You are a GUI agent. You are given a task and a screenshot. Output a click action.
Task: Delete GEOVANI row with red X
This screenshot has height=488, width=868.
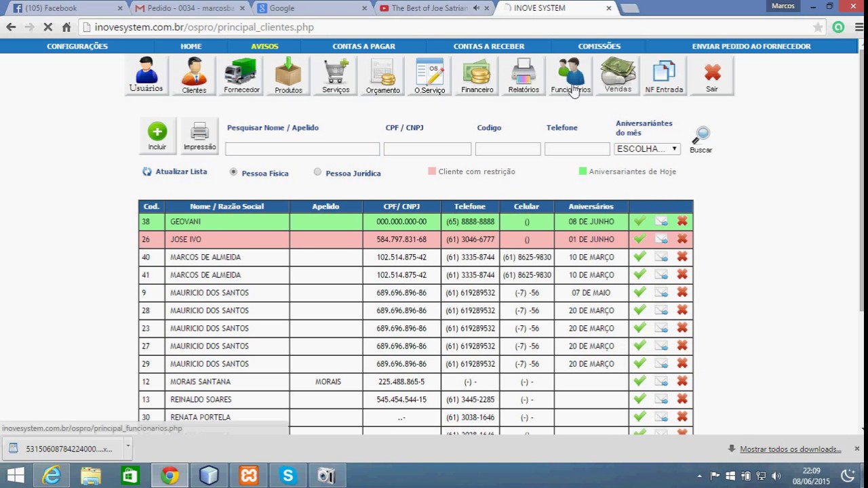tap(682, 221)
